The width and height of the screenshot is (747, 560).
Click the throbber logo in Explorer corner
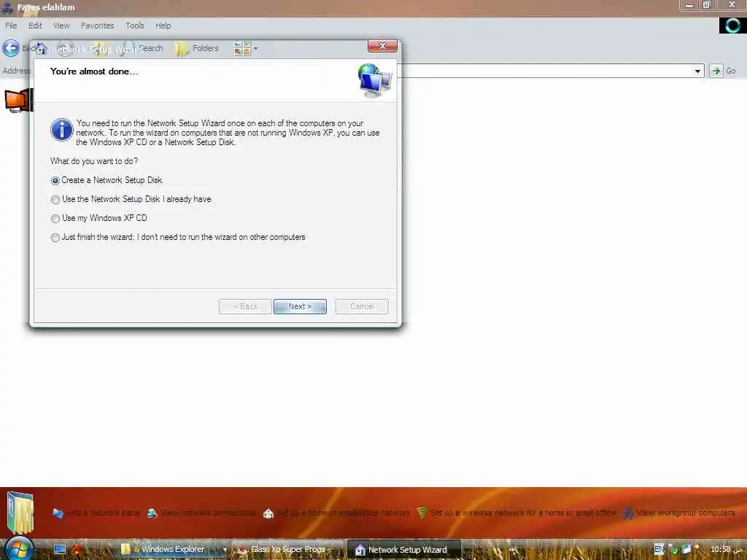pos(732,26)
